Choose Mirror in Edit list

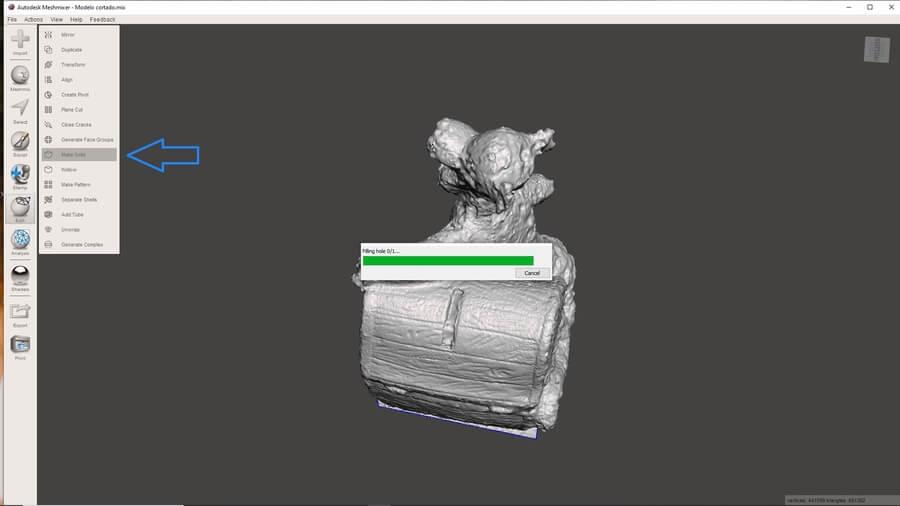79,35
